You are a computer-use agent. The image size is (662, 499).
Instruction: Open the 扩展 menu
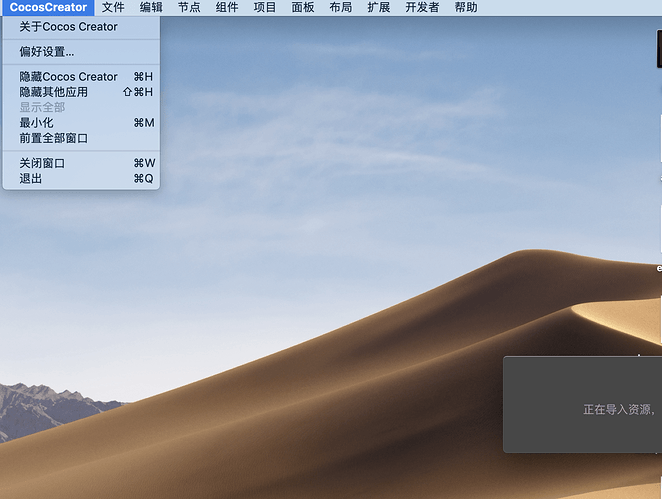click(x=379, y=8)
